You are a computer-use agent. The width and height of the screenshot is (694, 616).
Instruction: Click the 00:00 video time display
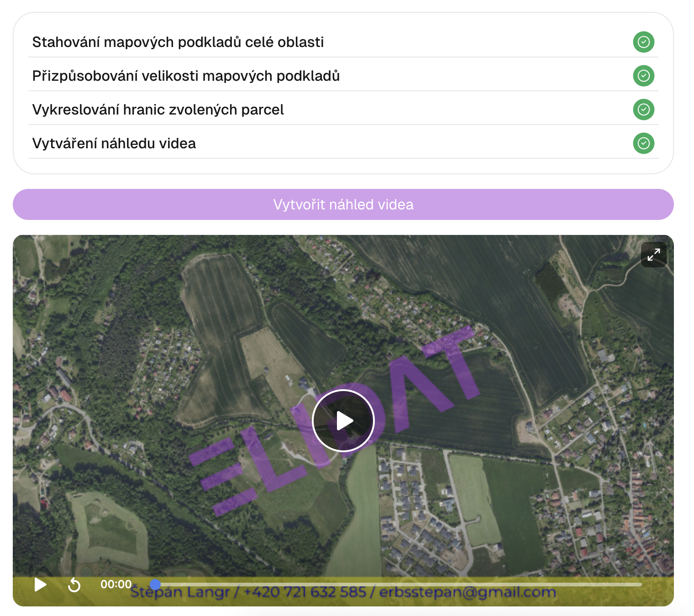(x=116, y=585)
